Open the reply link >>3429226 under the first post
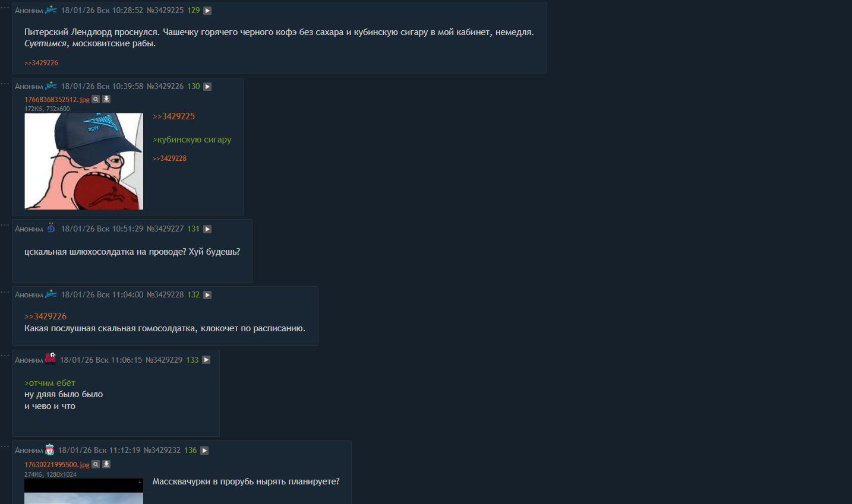This screenshot has height=504, width=852. (x=41, y=63)
